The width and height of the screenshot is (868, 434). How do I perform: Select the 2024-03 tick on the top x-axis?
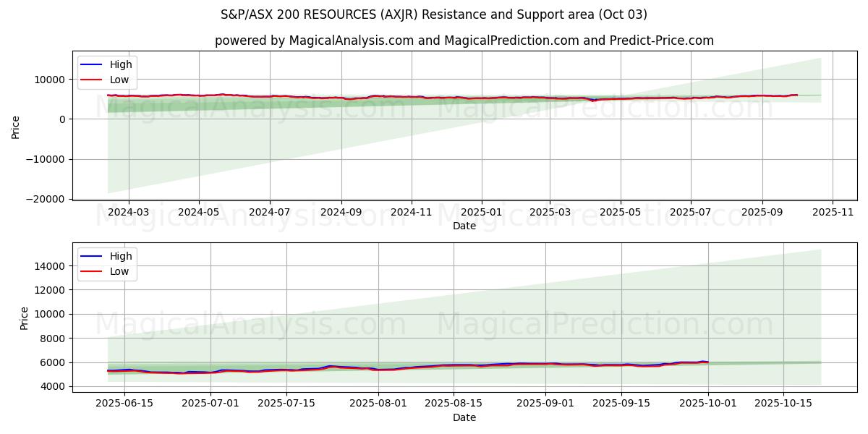129,212
